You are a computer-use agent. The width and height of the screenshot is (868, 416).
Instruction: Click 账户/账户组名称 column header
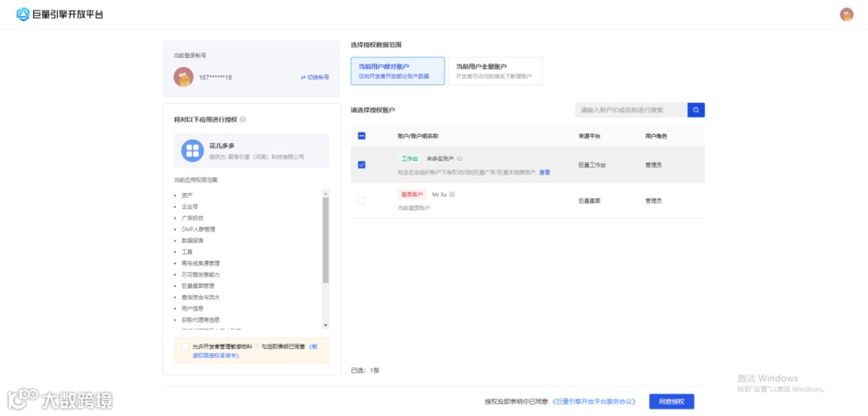pyautogui.click(x=418, y=136)
